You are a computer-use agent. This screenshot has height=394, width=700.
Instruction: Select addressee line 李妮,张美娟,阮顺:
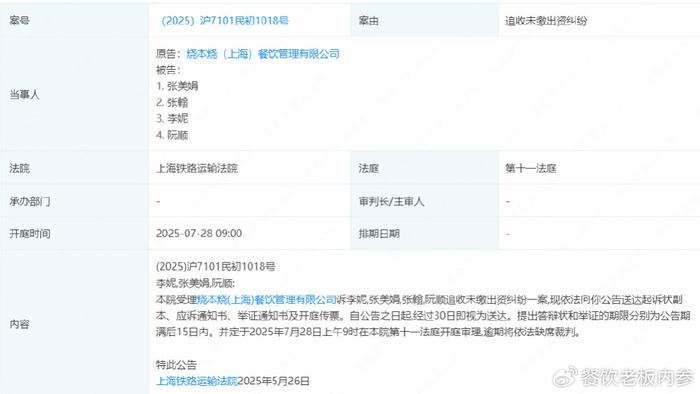point(196,283)
